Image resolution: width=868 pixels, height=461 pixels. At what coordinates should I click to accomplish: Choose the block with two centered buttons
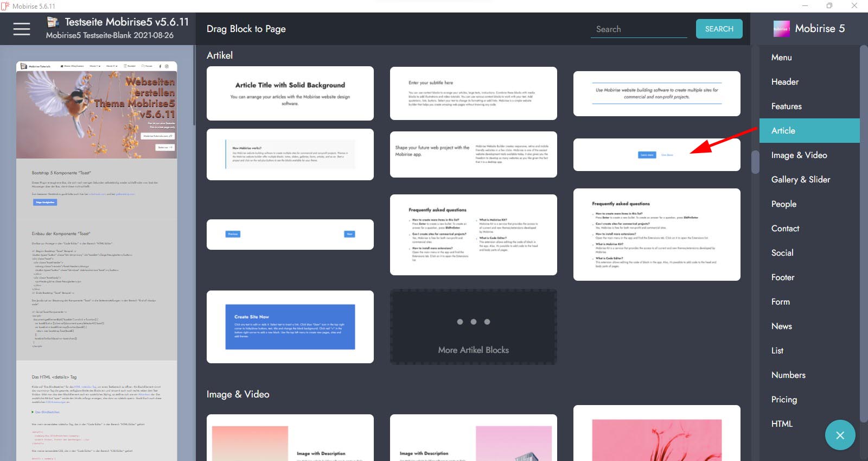point(657,155)
